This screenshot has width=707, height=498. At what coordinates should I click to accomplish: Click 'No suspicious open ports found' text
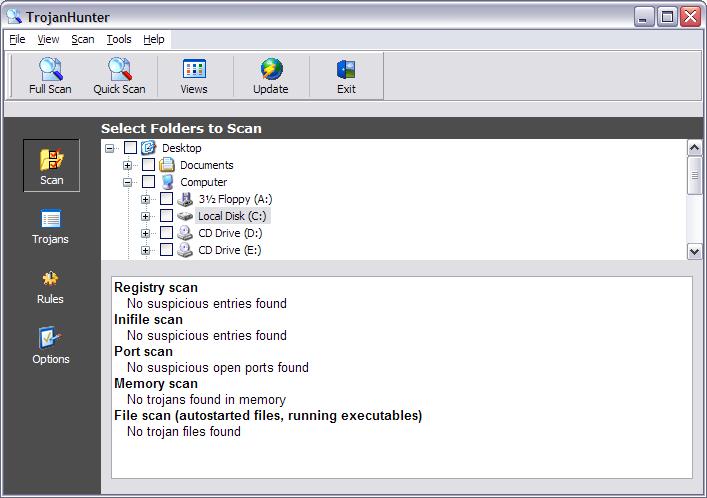coord(218,368)
